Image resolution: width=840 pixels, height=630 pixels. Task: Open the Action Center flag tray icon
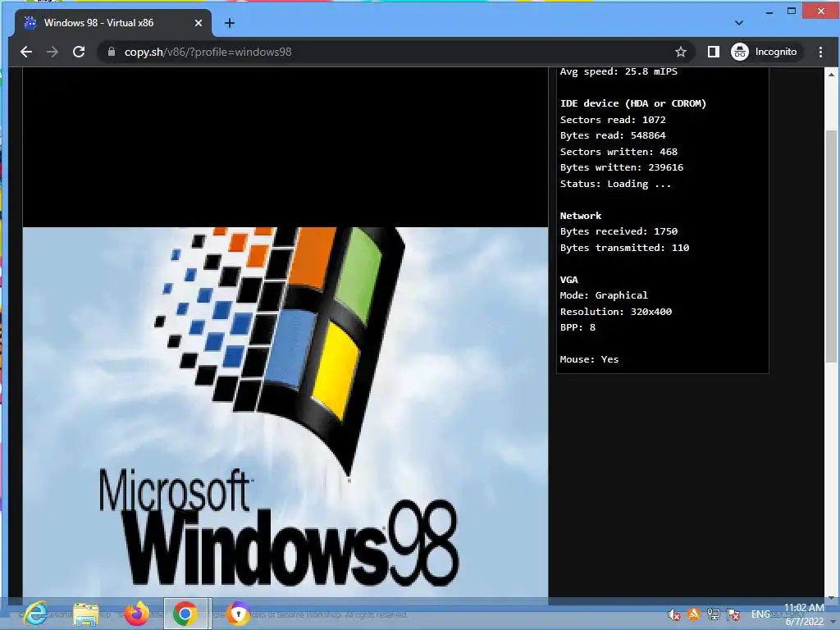click(x=733, y=614)
